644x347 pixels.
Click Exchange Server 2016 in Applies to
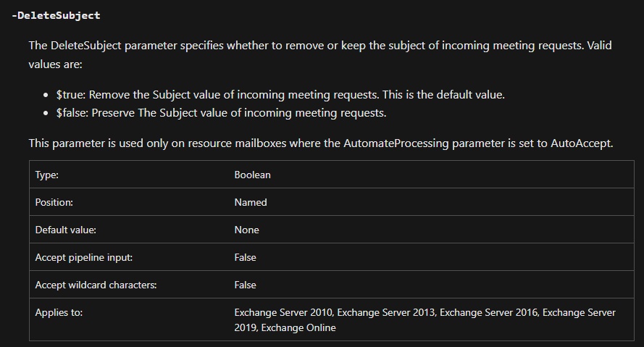click(x=489, y=312)
